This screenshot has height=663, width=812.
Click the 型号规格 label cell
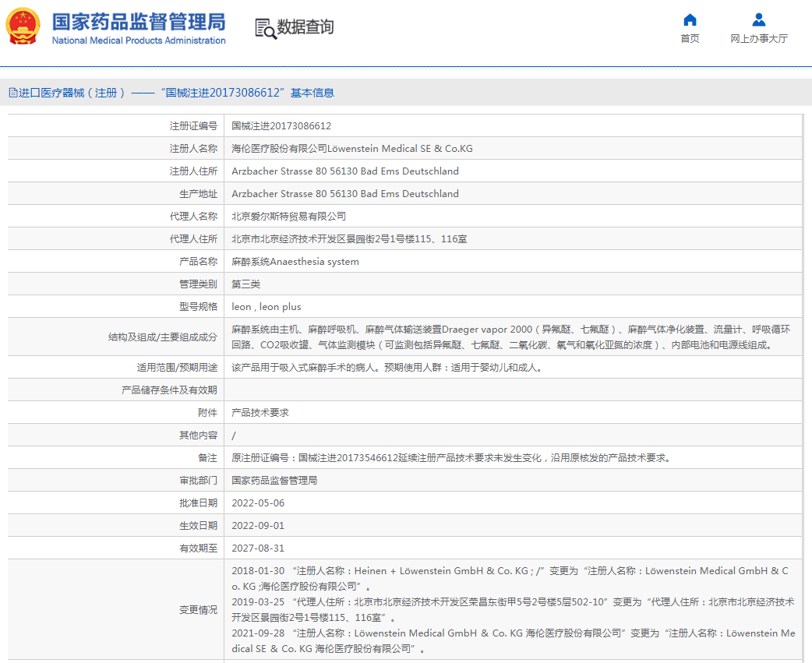tap(116, 307)
